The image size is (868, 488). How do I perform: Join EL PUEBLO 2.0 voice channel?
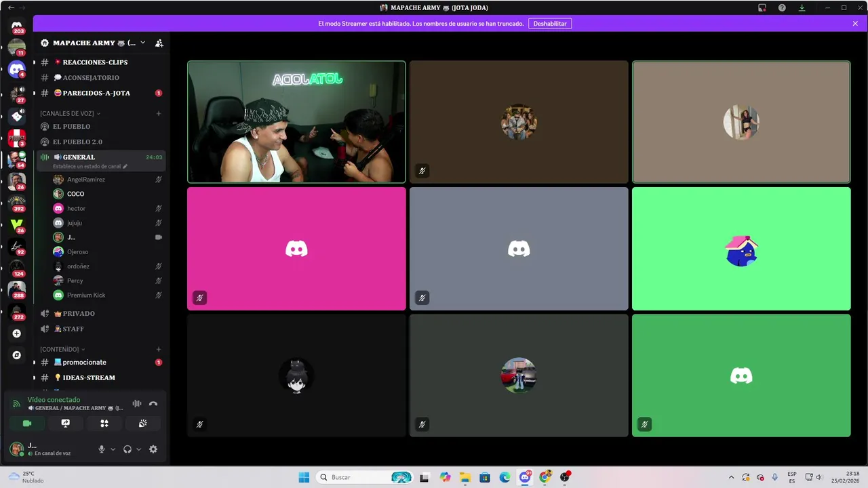[x=100, y=142]
